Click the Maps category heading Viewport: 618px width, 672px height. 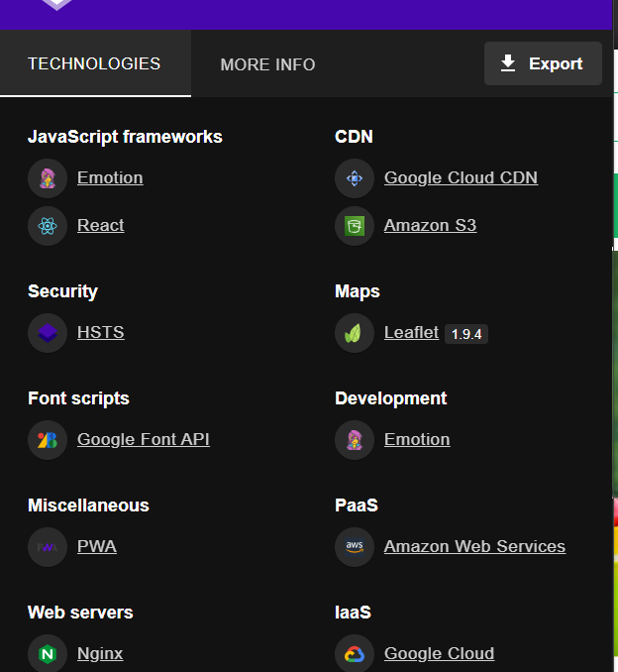(x=358, y=291)
